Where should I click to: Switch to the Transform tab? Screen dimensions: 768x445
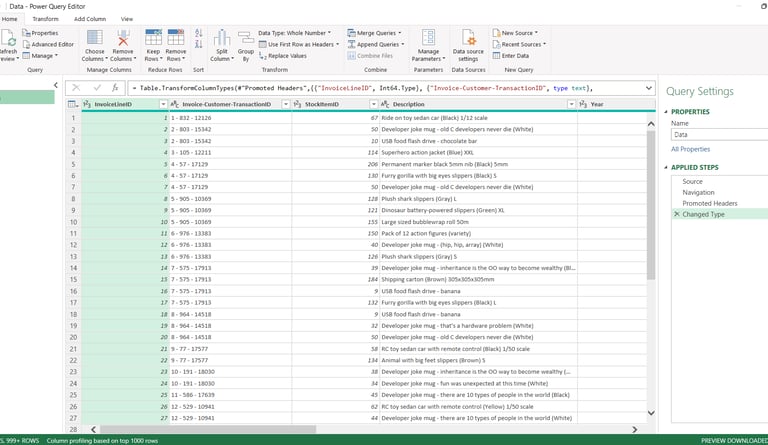[45, 18]
